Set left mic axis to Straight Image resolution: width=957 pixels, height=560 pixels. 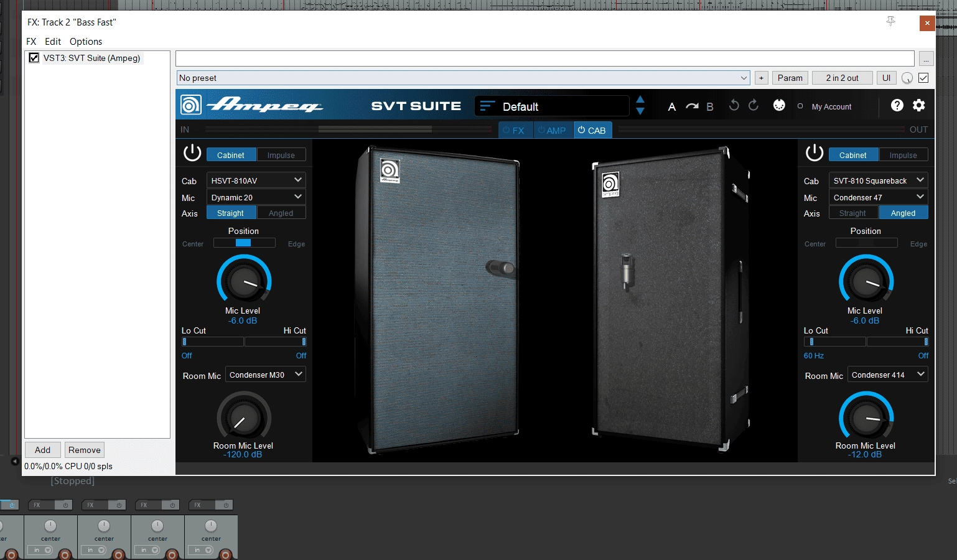(231, 213)
